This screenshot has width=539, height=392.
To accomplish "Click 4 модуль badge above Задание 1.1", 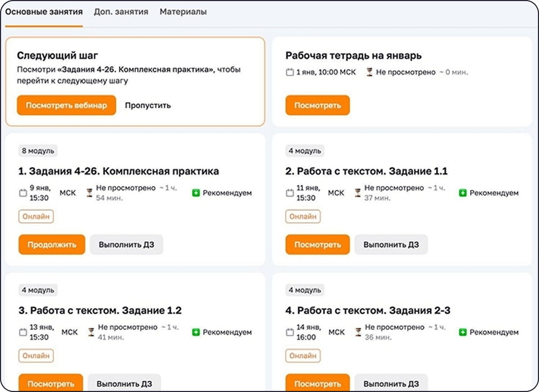I will [x=305, y=151].
